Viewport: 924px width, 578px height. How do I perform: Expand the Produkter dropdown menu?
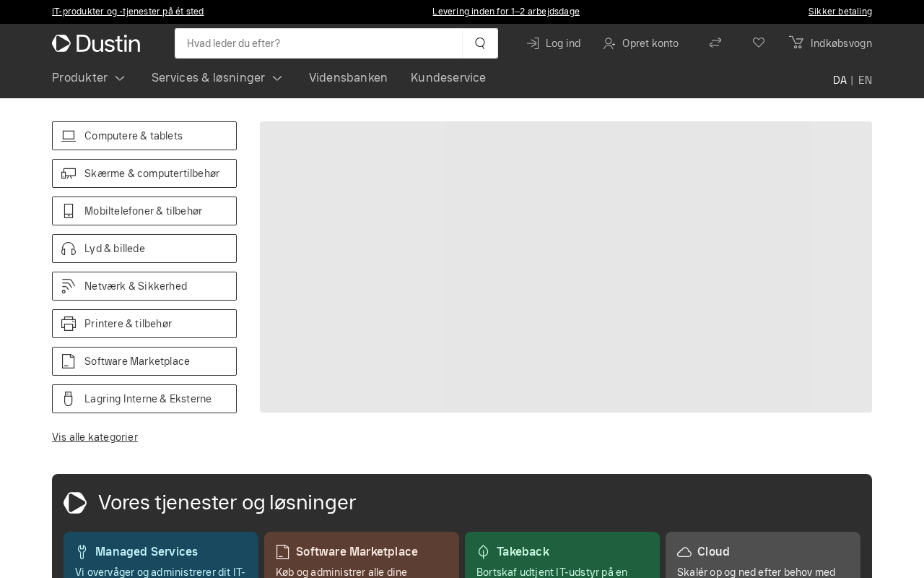click(x=89, y=77)
